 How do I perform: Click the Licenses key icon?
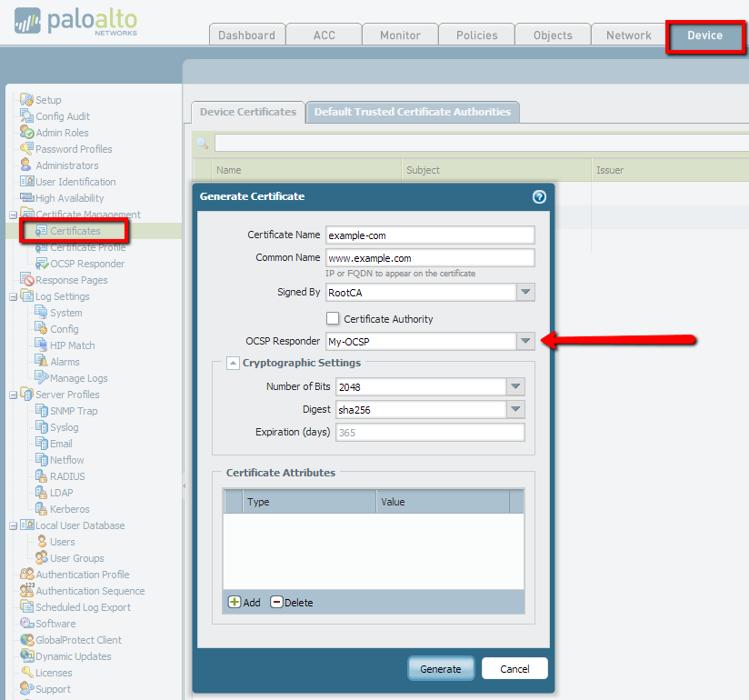(x=27, y=673)
